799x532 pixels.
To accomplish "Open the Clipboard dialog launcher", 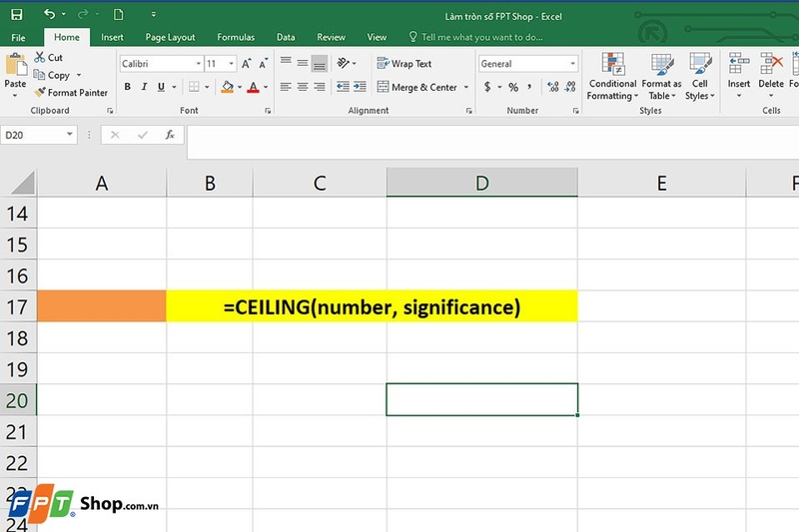I will point(110,111).
